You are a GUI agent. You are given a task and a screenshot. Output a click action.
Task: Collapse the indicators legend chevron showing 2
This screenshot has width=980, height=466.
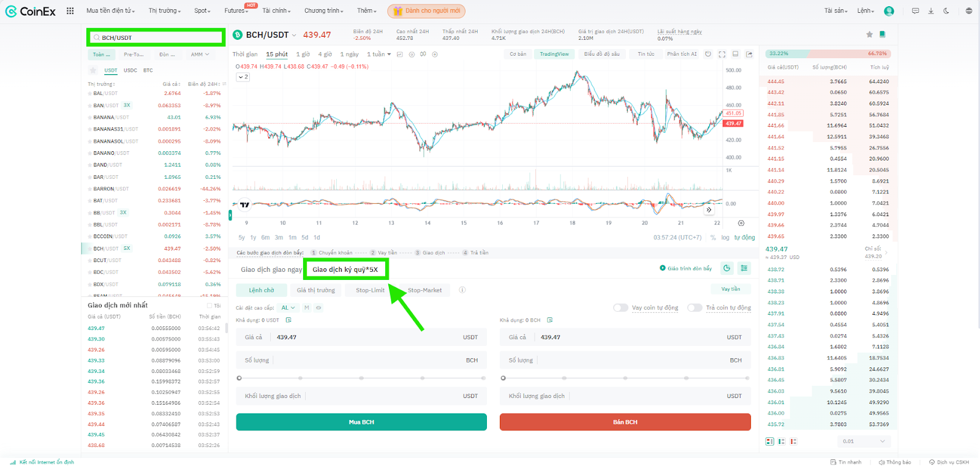pos(243,77)
